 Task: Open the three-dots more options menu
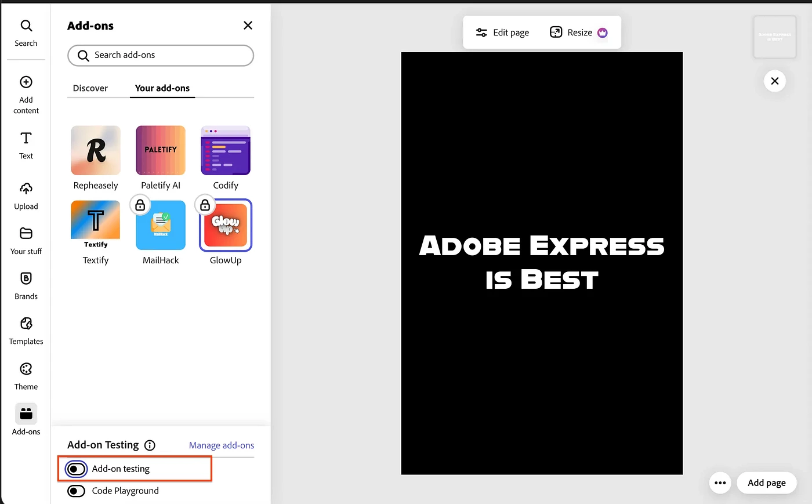click(720, 483)
